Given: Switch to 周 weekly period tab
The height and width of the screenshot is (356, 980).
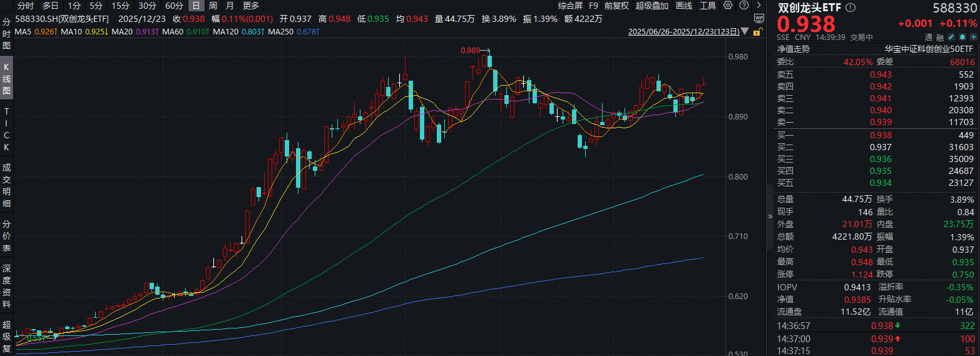Looking at the screenshot, I should [213, 6].
